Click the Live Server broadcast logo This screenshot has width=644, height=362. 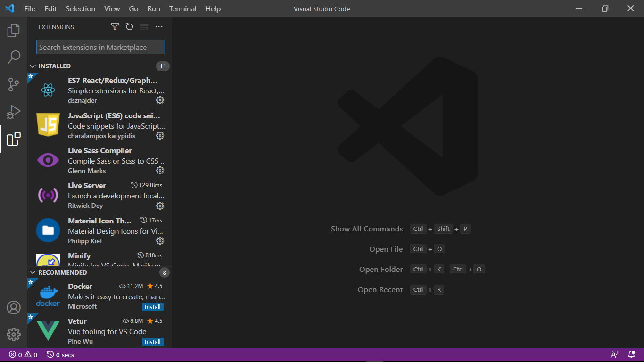coord(48,195)
